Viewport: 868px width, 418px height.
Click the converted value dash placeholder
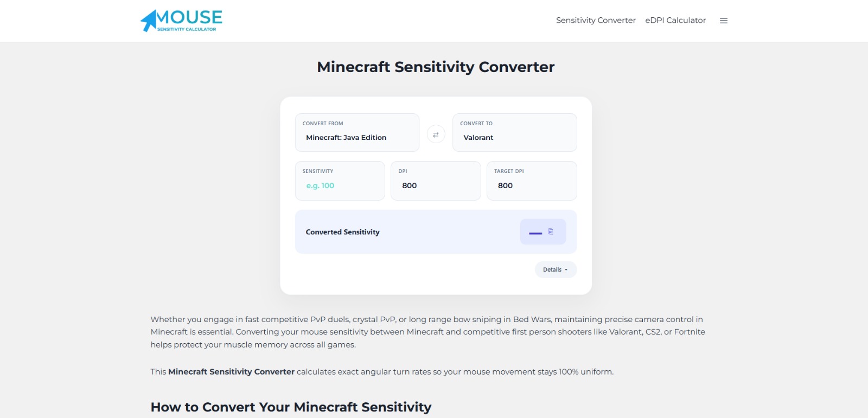[535, 233]
